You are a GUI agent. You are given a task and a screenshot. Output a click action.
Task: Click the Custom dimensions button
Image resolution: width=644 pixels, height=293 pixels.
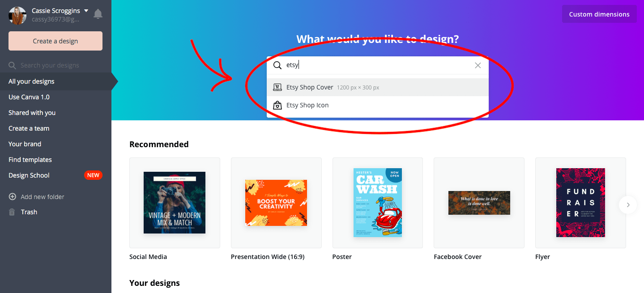pos(599,14)
